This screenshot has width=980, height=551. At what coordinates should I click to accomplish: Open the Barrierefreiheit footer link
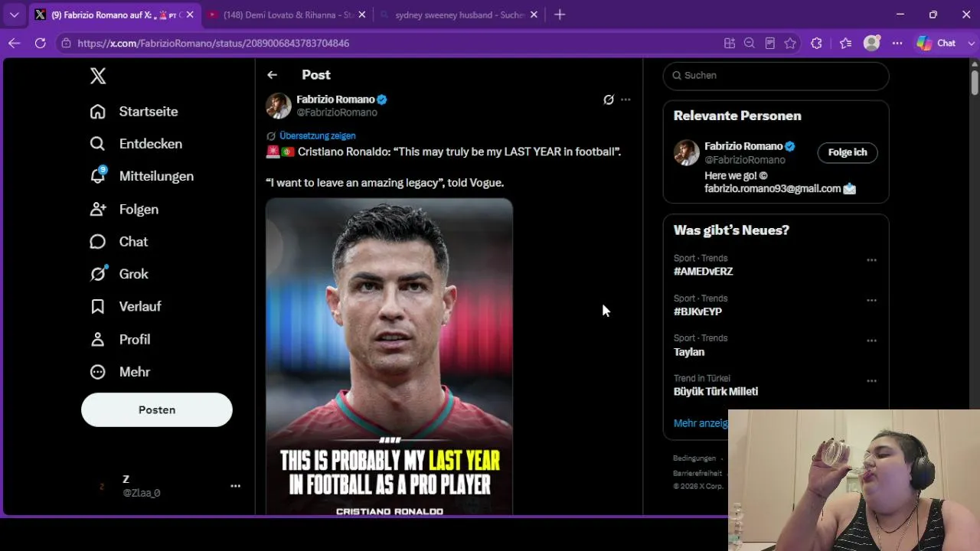[697, 473]
